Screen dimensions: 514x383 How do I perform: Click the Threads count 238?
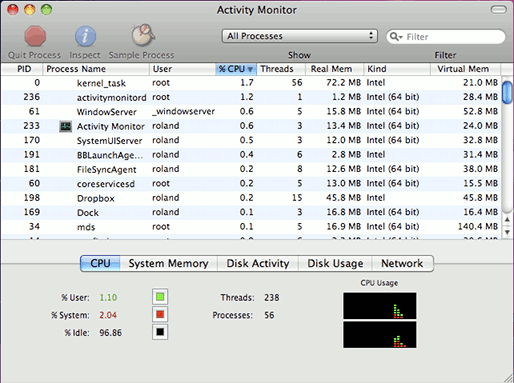(x=272, y=297)
